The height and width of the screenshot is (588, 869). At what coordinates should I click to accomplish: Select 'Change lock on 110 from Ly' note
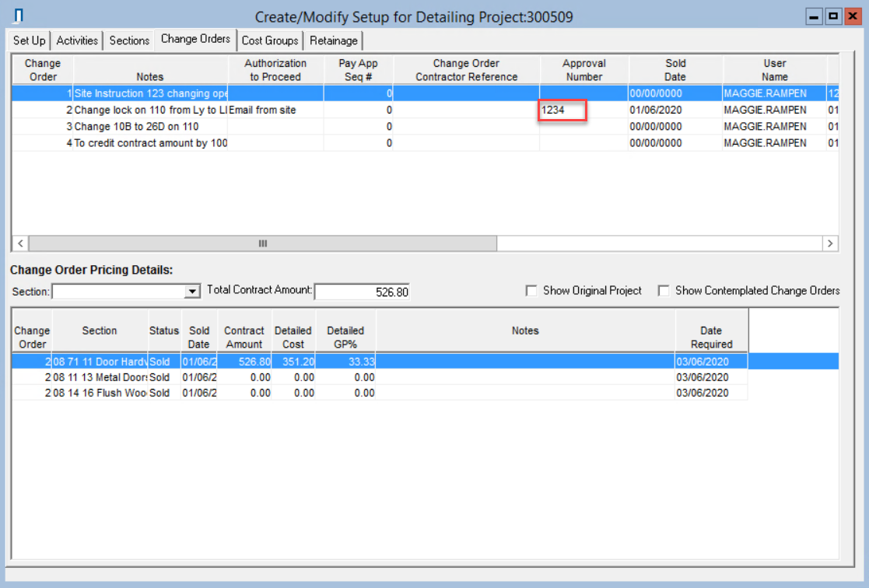[150, 110]
